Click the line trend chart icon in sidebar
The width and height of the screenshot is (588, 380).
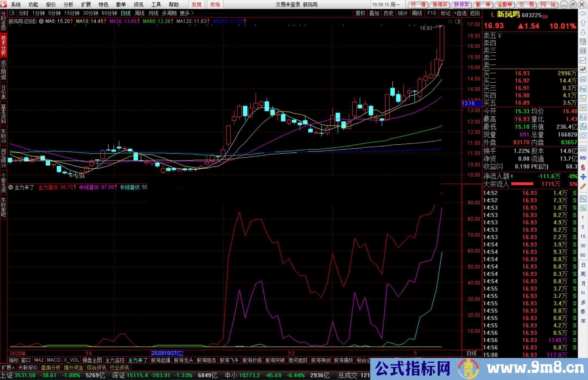583,60
